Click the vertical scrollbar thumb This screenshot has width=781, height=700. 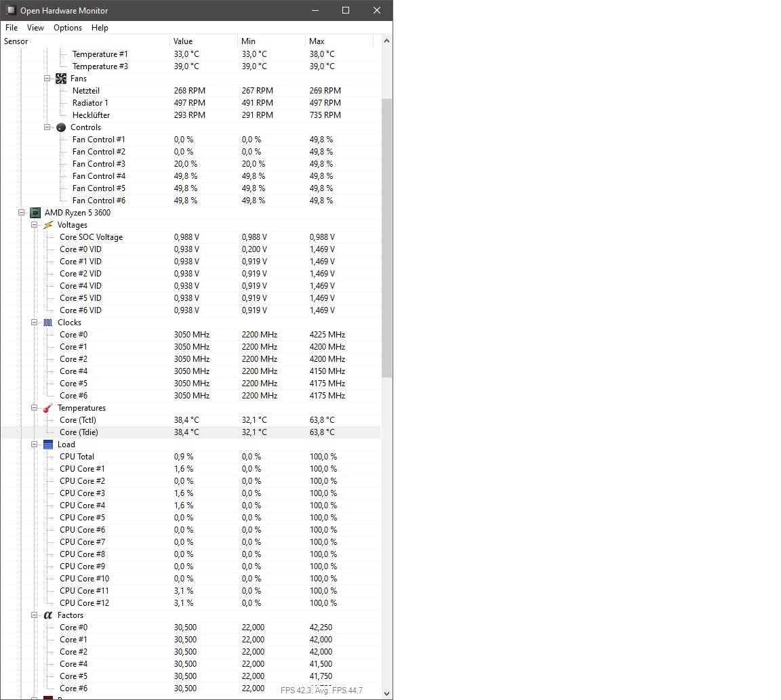pos(386,238)
